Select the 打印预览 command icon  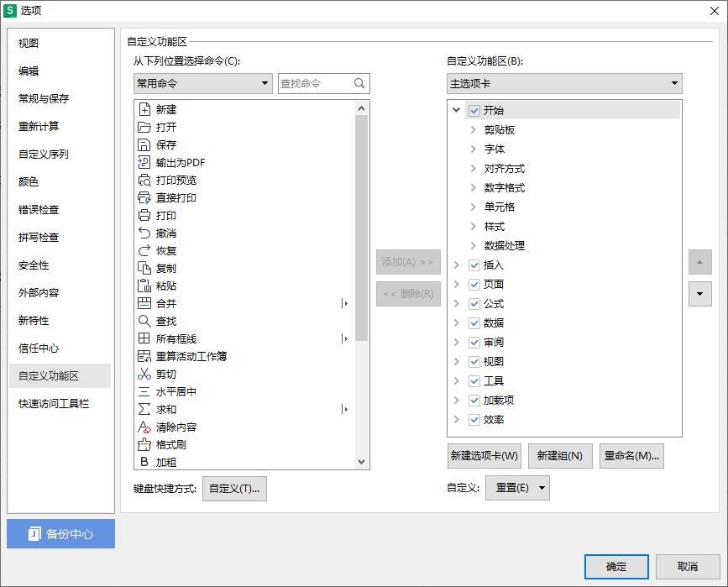[146, 179]
